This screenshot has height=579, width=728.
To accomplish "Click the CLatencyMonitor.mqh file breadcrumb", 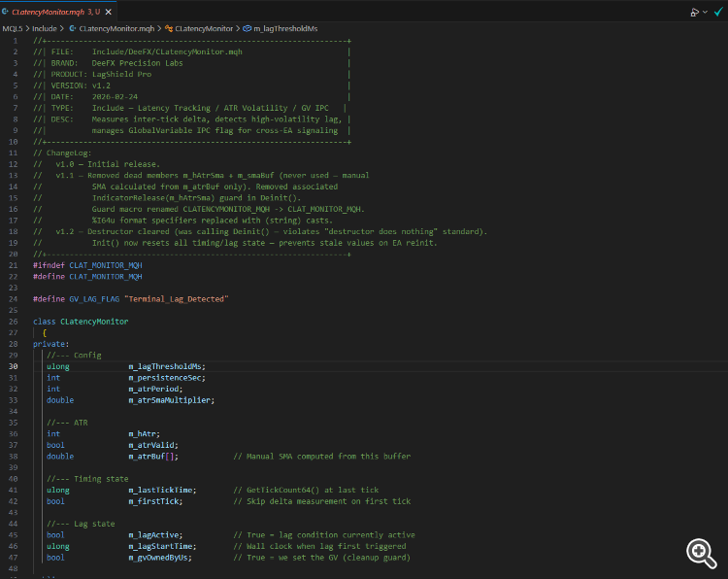I will coord(114,28).
